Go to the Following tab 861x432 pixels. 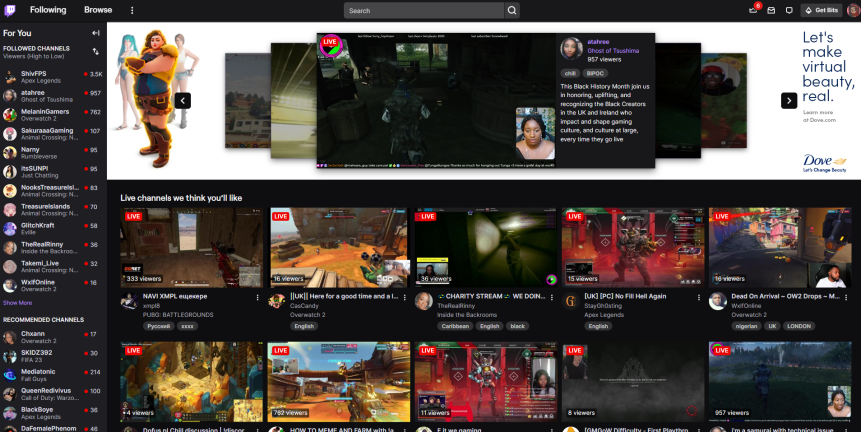[49, 10]
